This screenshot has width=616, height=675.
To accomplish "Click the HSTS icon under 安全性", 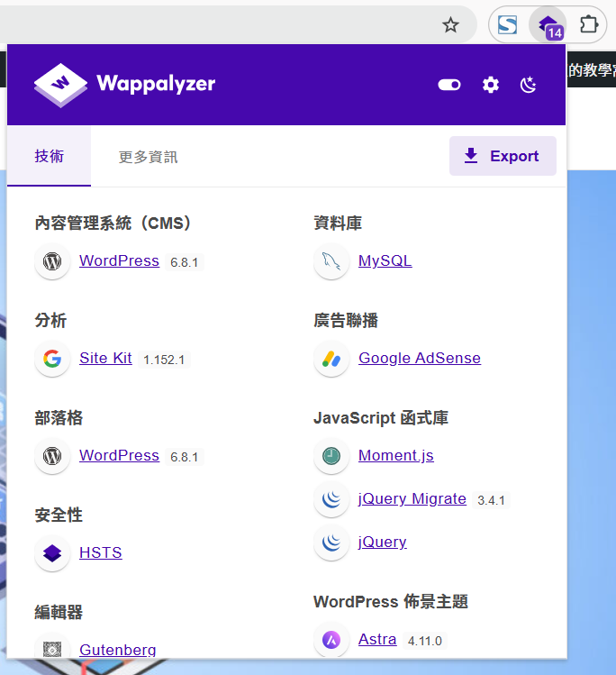I will [52, 553].
